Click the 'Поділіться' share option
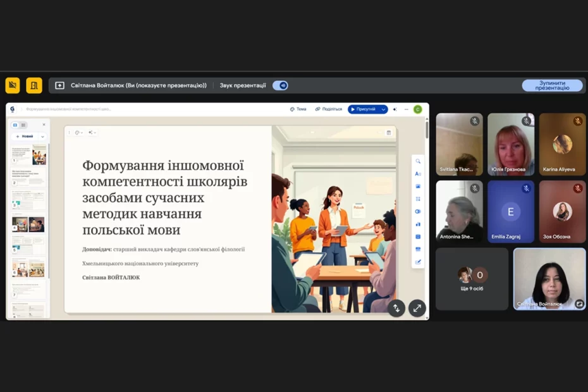 coord(329,109)
